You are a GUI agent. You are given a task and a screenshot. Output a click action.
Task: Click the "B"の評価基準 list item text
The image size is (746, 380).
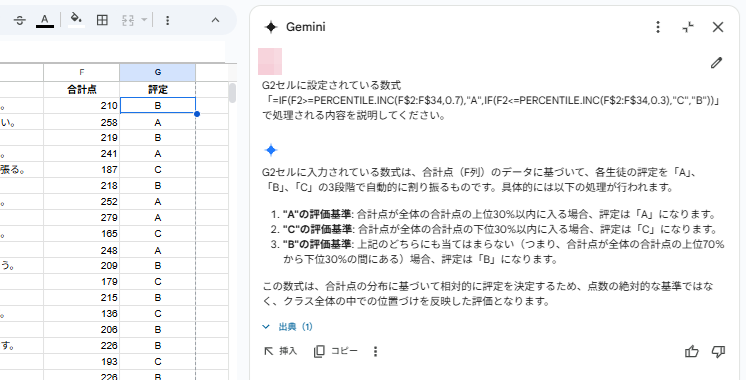point(503,252)
